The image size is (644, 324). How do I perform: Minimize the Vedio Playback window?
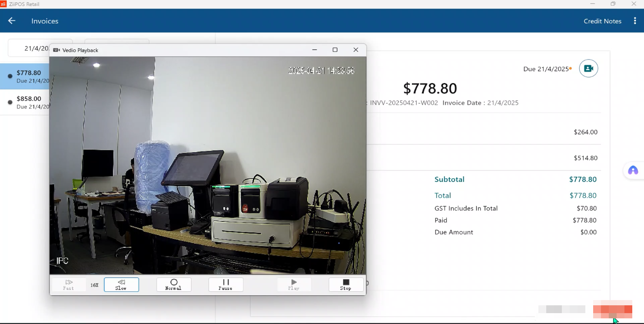coord(314,50)
